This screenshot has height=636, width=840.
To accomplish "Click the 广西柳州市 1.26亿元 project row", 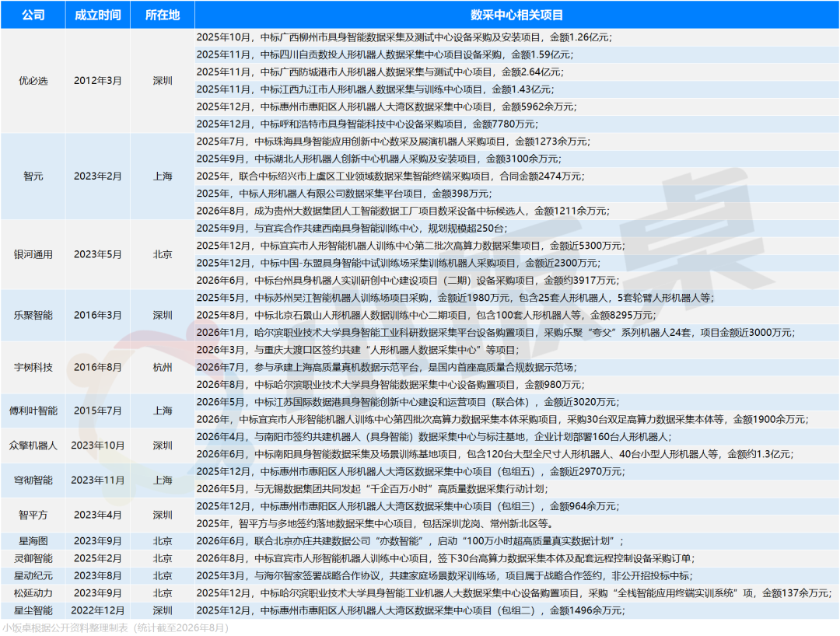I will 517,37.
